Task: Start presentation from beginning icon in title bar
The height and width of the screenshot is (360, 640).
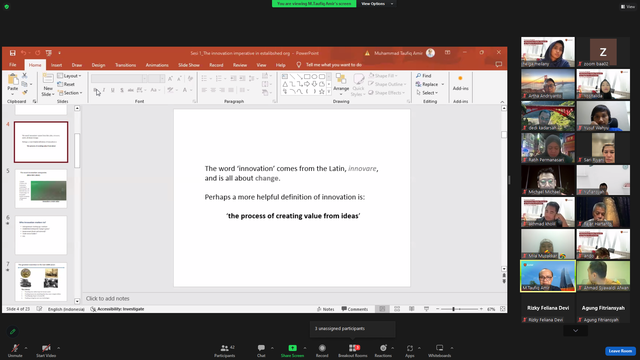Action: pyautogui.click(x=49, y=53)
